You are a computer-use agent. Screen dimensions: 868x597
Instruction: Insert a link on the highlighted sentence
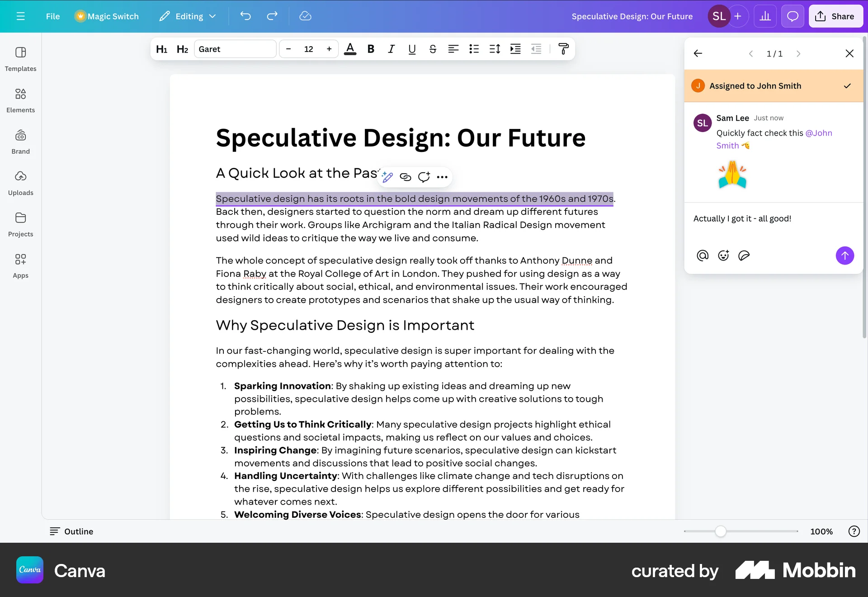pos(405,177)
